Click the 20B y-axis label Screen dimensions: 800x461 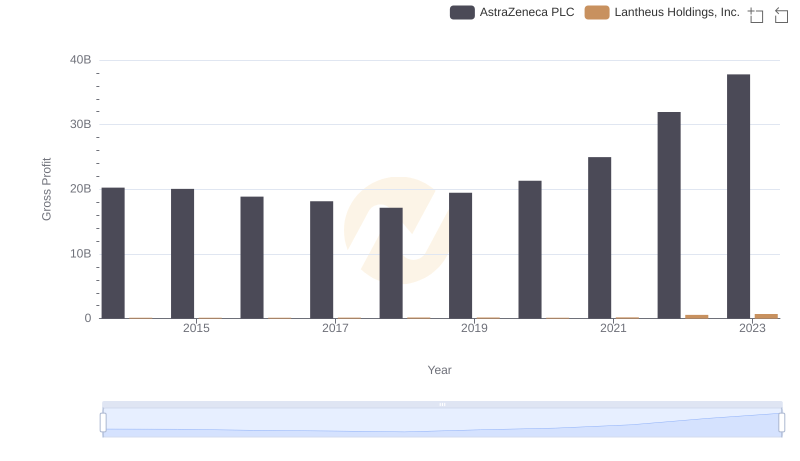point(81,189)
